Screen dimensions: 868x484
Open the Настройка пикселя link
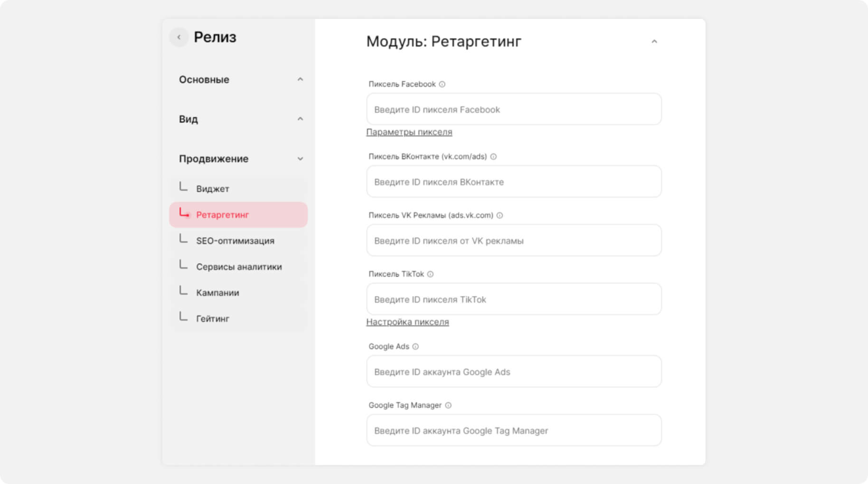coord(407,322)
